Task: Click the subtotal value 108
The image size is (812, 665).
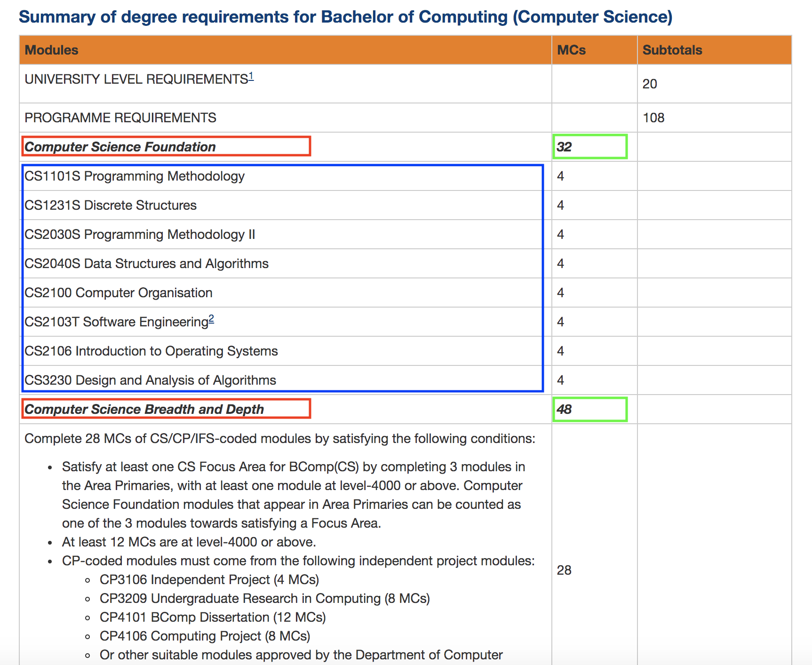Action: tap(653, 118)
